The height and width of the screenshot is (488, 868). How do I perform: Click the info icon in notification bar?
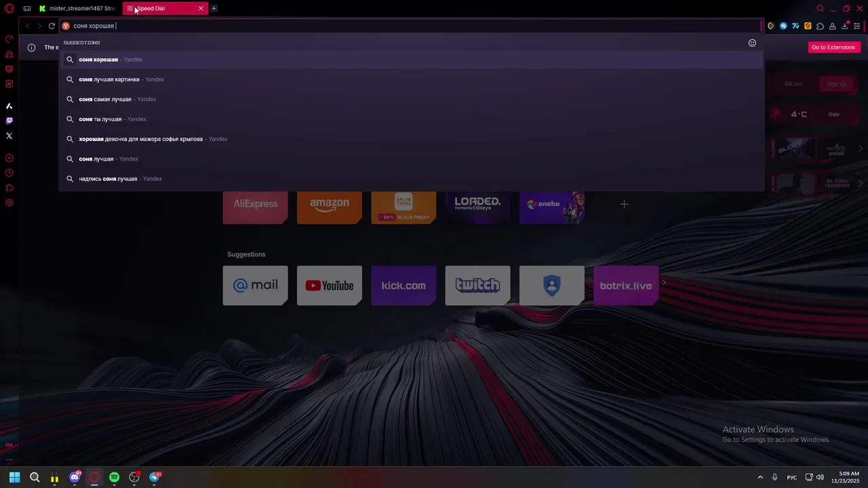(x=31, y=47)
